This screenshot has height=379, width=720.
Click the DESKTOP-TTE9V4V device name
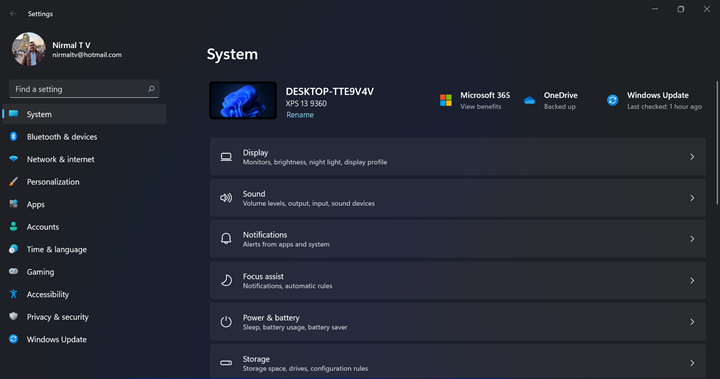[330, 91]
